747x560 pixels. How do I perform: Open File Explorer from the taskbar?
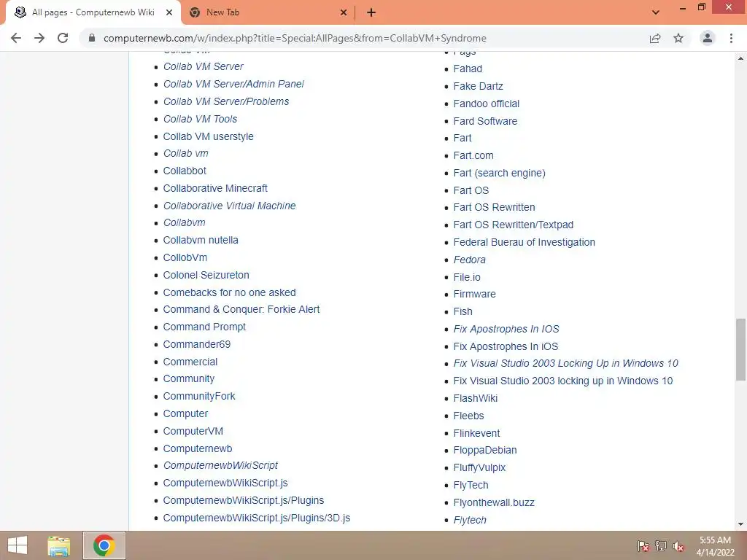(58, 545)
